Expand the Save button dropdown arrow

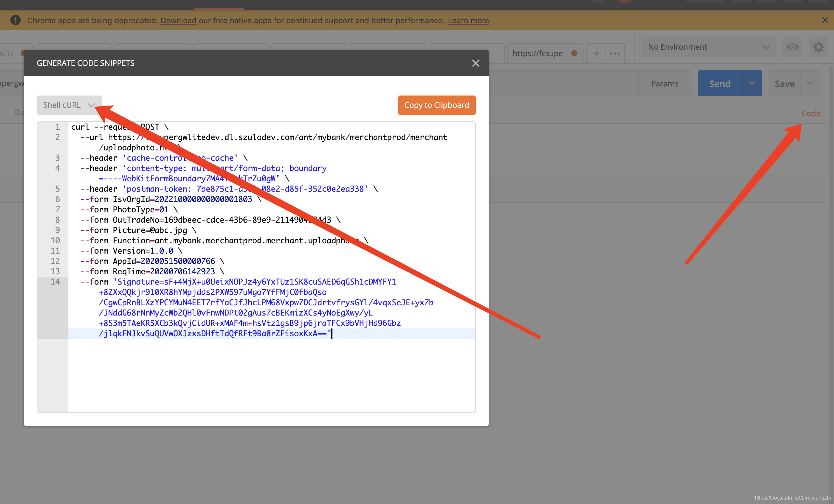tap(809, 83)
